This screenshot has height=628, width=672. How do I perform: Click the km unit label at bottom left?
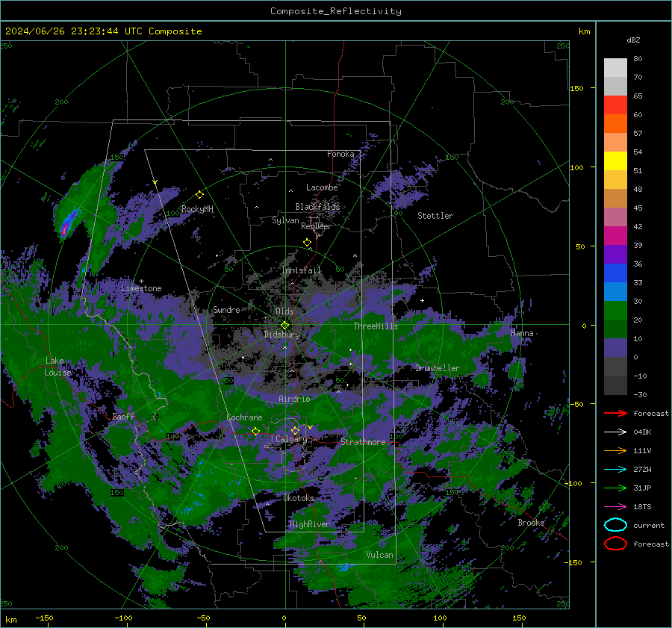pos(10,620)
